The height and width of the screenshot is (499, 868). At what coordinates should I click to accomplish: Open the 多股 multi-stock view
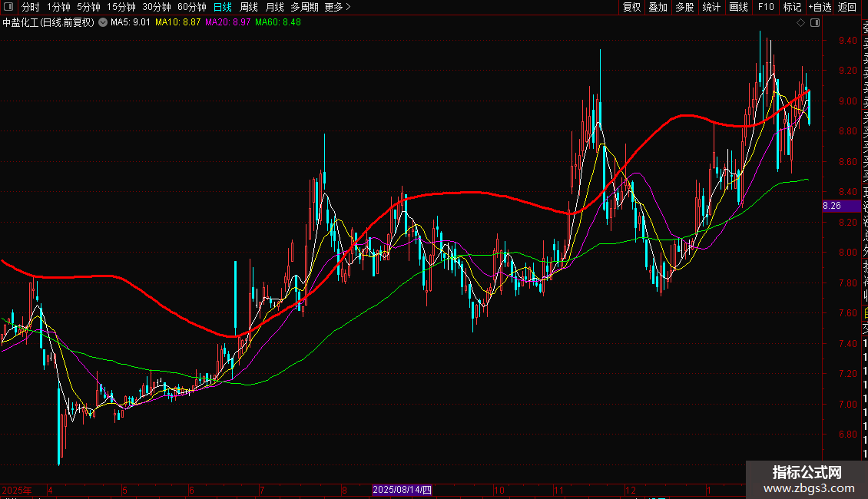[x=684, y=7]
